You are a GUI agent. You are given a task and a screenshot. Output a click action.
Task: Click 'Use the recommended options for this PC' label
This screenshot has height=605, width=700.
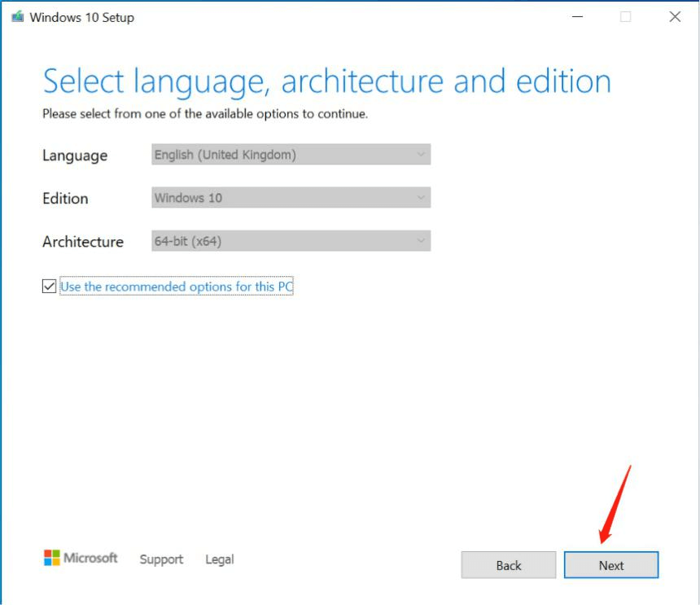pyautogui.click(x=177, y=287)
